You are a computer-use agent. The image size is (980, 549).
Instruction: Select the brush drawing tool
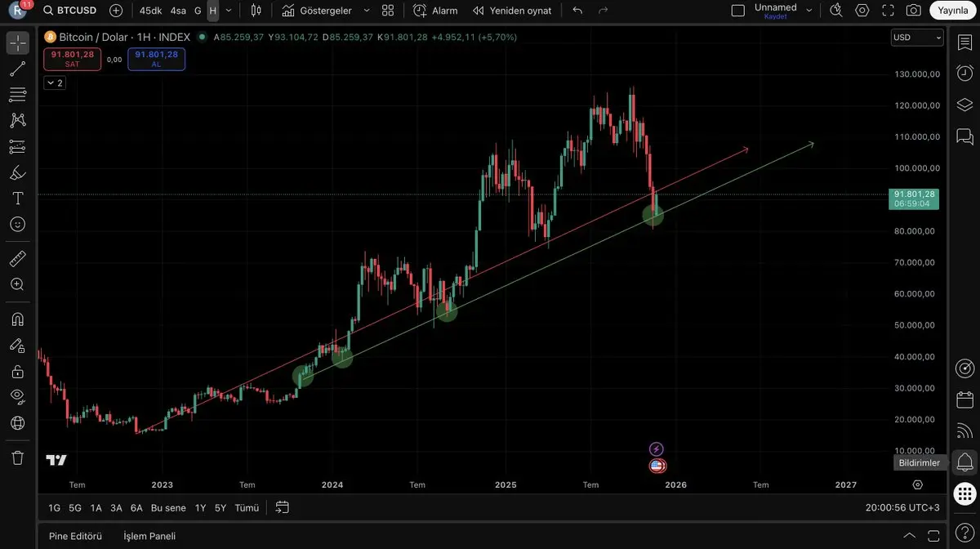pos(17,172)
